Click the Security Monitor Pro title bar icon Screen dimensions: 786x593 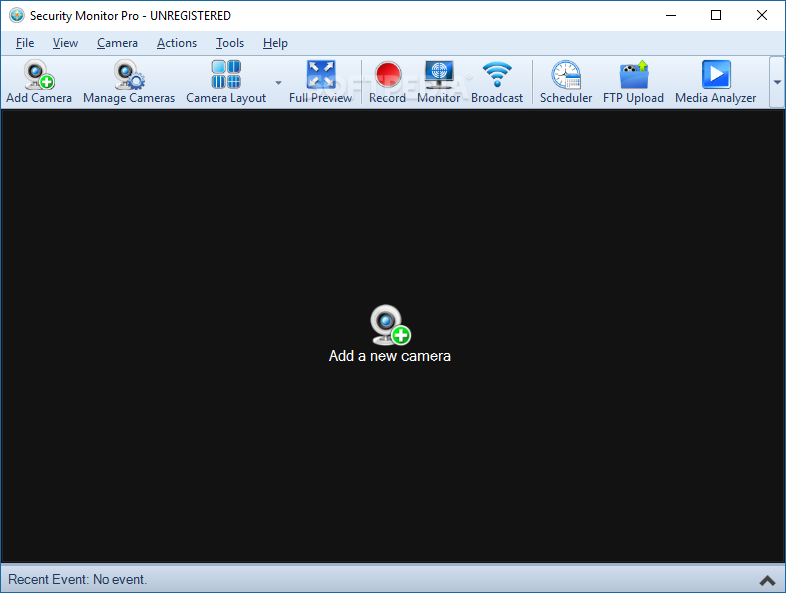point(17,16)
